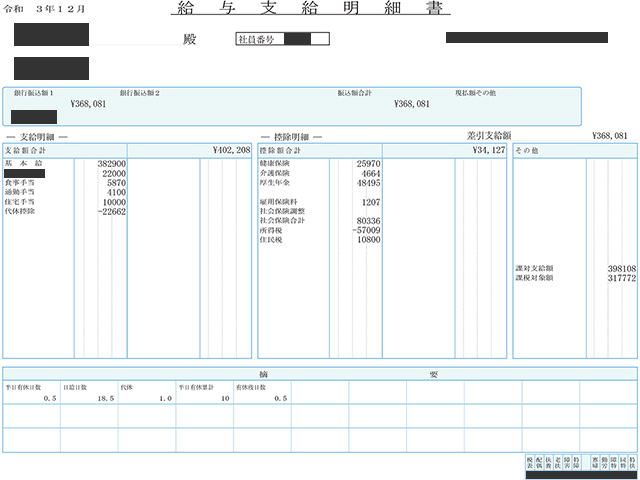
Task: Click the 所得税 value -57009
Action: 366,231
